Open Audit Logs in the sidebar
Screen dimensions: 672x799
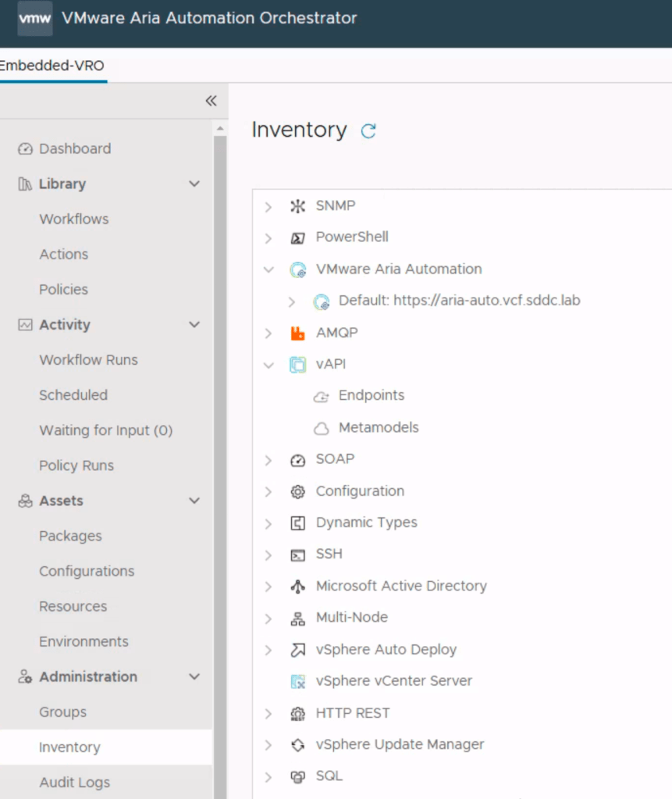tap(75, 783)
